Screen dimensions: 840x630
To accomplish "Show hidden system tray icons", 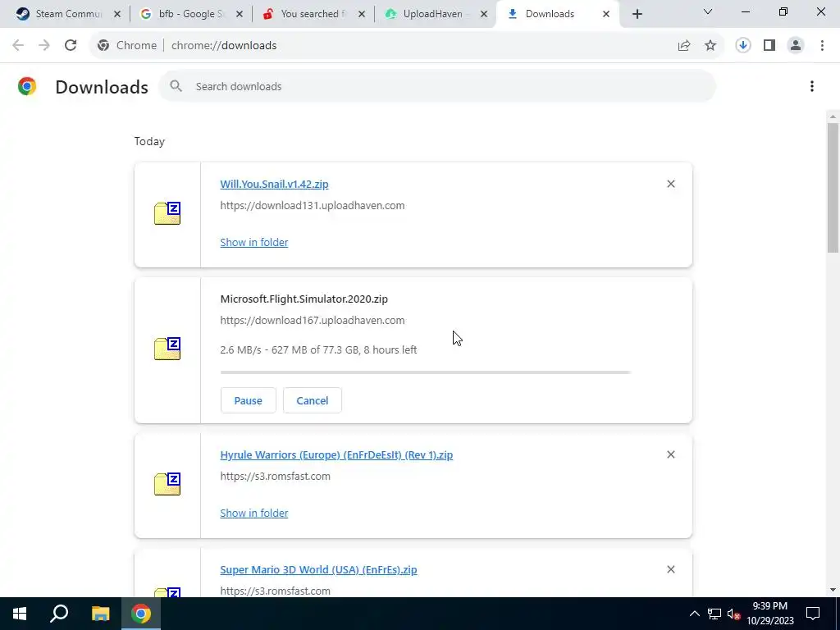I will (x=694, y=614).
